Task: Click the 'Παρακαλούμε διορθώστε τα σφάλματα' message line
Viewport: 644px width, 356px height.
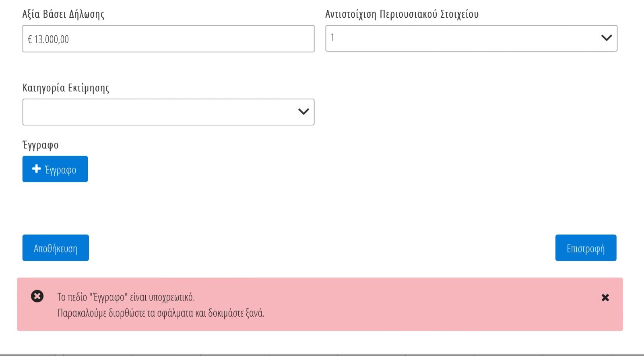Action: (x=161, y=313)
